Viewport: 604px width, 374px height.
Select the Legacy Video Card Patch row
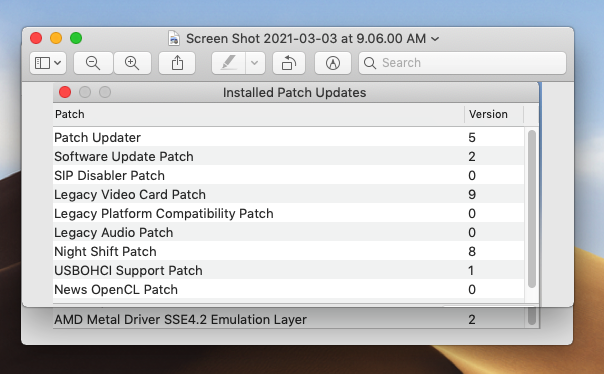tap(289, 194)
